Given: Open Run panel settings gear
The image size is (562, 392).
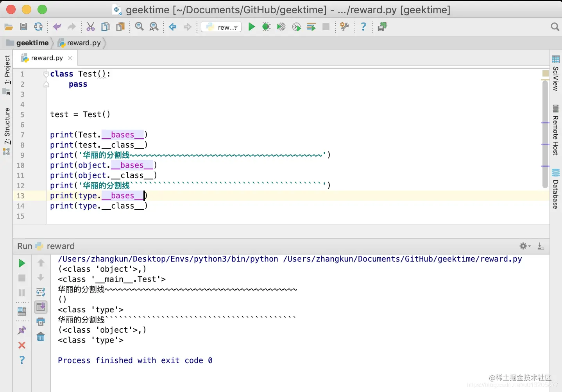Looking at the screenshot, I should (525, 246).
